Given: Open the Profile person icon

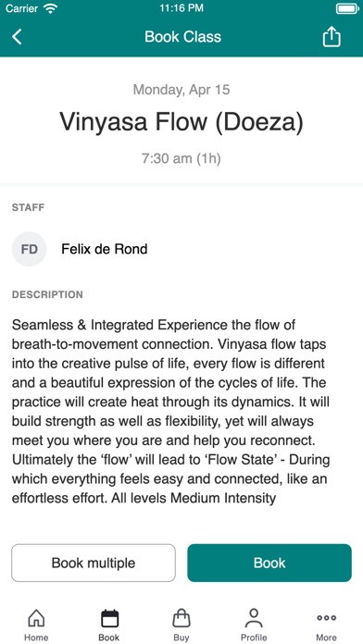Looking at the screenshot, I should pyautogui.click(x=254, y=618).
